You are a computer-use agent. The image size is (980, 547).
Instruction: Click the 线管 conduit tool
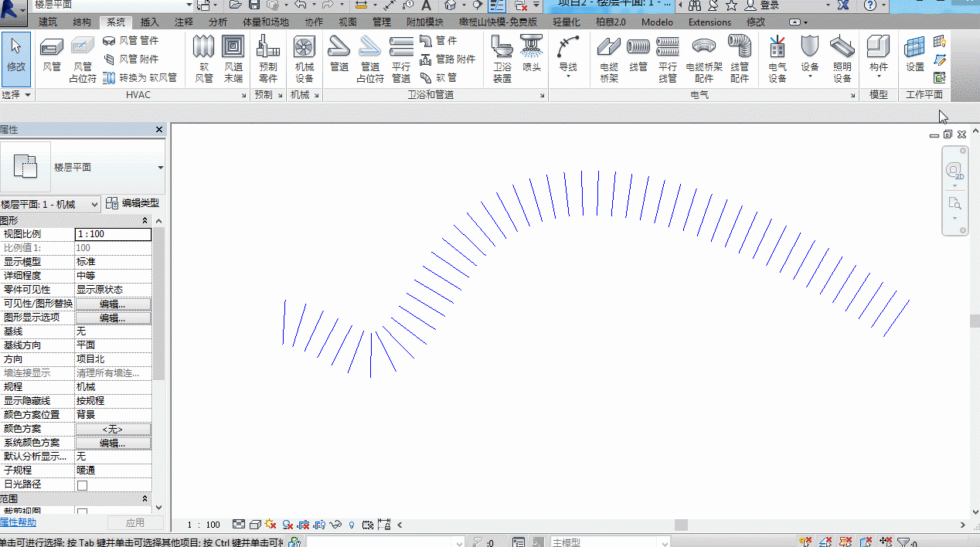(x=638, y=56)
